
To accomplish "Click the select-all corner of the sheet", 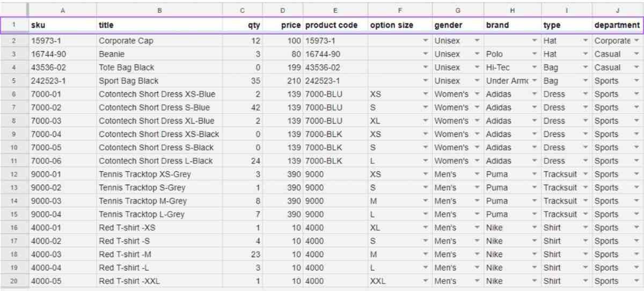I will pos(14,9).
